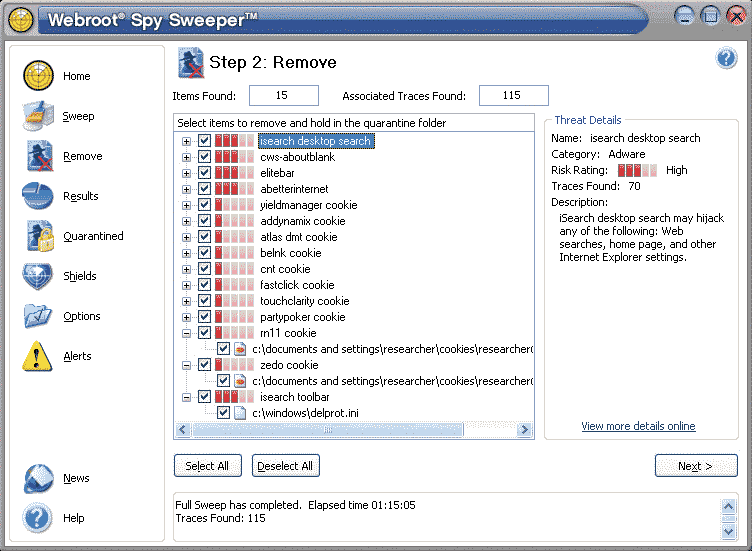Click the Remove spy icon in sidebar
Image resolution: width=752 pixels, height=551 pixels.
point(39,156)
